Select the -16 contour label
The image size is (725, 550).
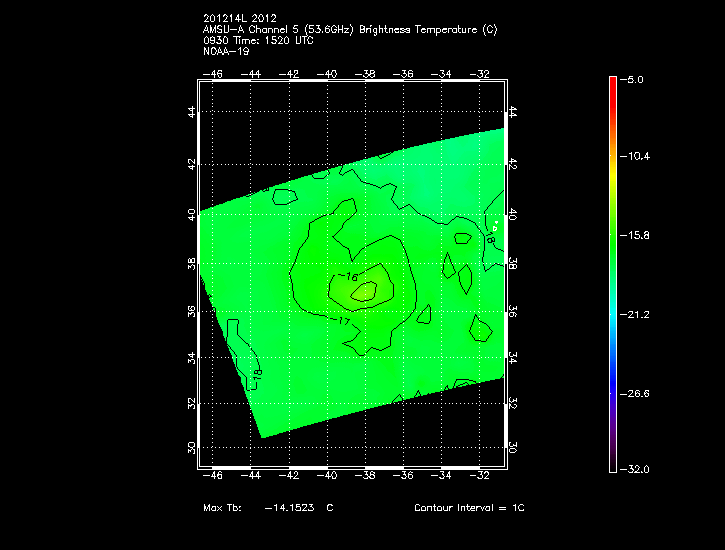348,277
